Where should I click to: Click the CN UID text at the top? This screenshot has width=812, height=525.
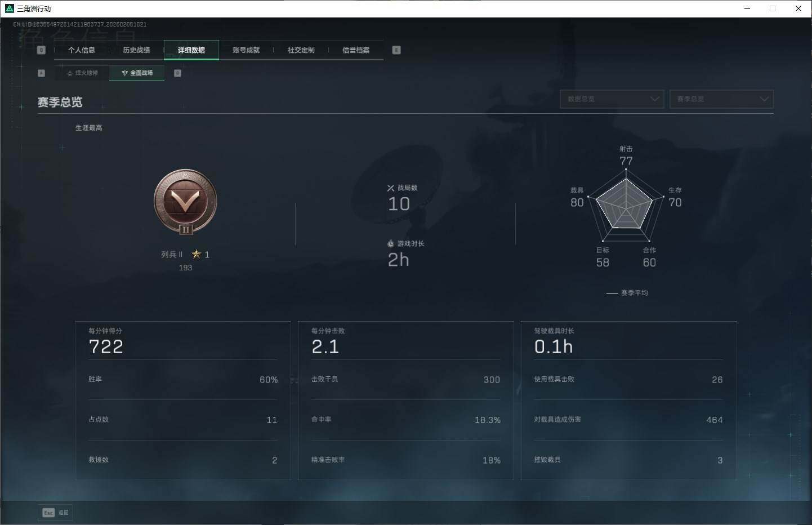pos(80,24)
